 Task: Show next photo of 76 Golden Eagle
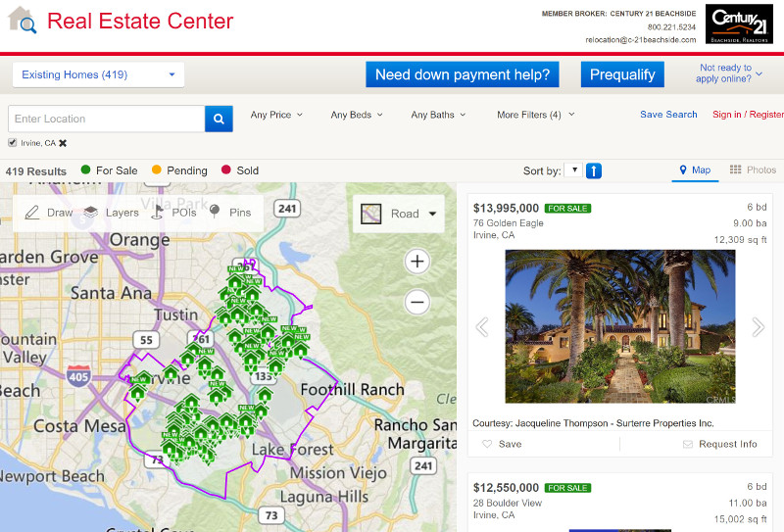pos(758,327)
